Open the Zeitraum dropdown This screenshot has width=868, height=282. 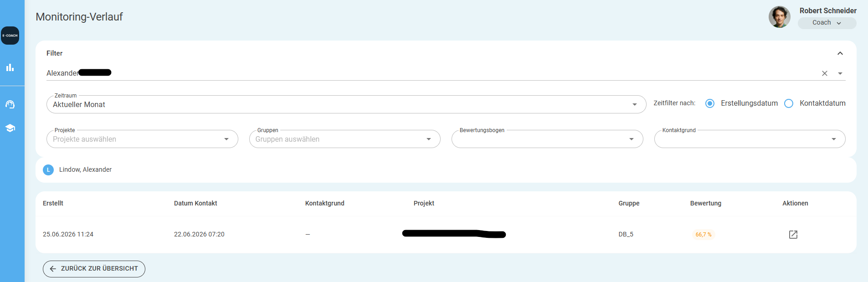point(346,104)
